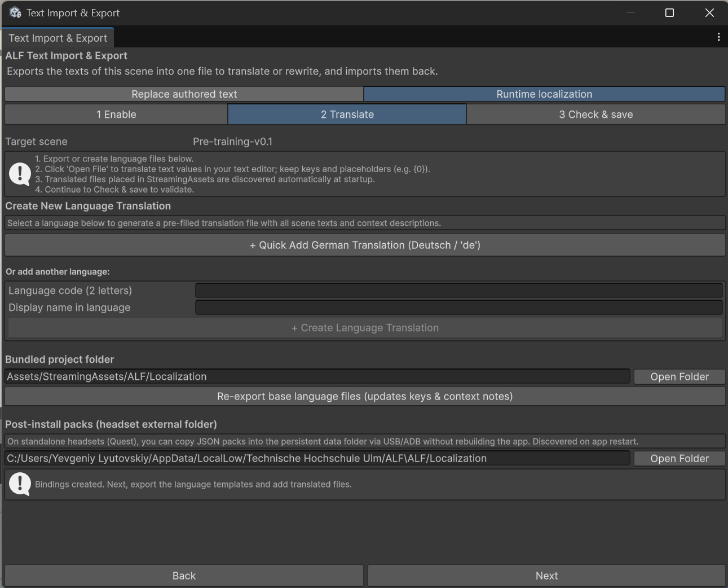Select the Text Import & Export tab
Screen dimensions: 728x588
click(58, 38)
